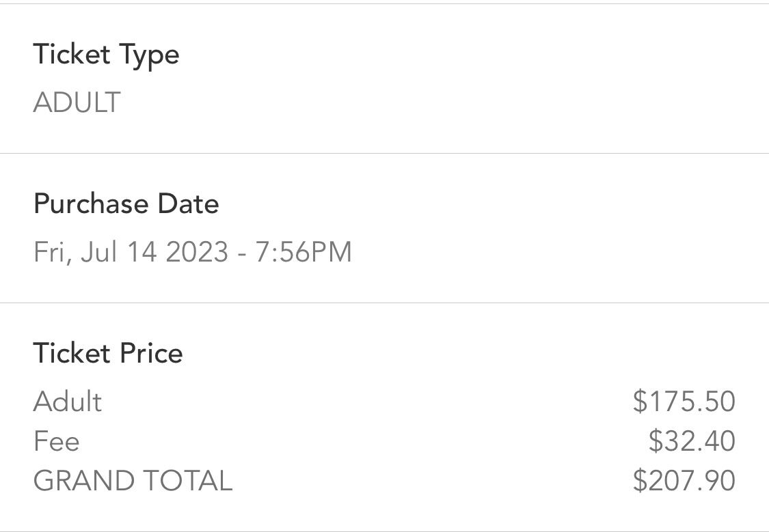Click the 7:56PM time text

tap(303, 252)
